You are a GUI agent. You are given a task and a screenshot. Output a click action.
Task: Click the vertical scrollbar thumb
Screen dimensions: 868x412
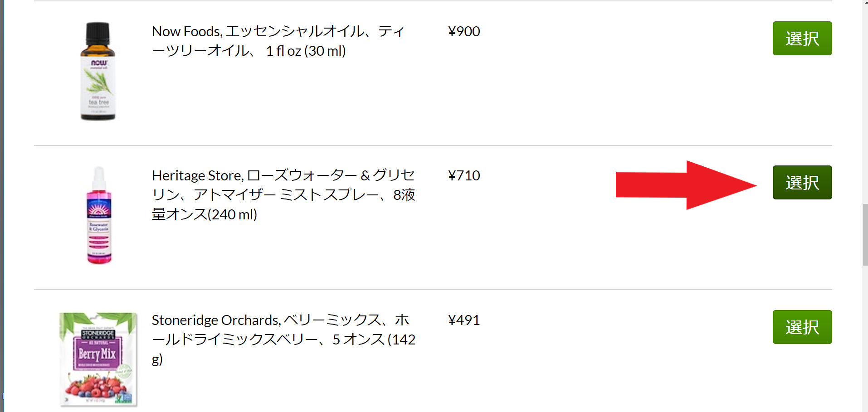[x=865, y=235]
